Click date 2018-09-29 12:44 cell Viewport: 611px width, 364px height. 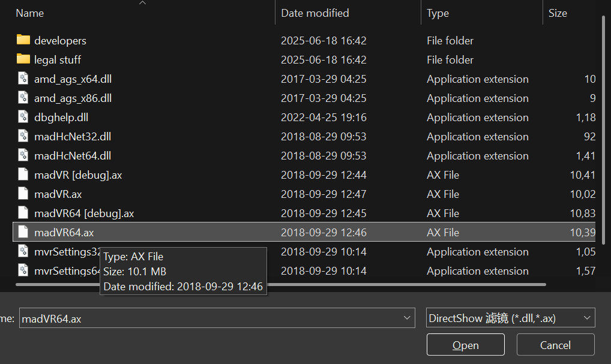(x=324, y=175)
